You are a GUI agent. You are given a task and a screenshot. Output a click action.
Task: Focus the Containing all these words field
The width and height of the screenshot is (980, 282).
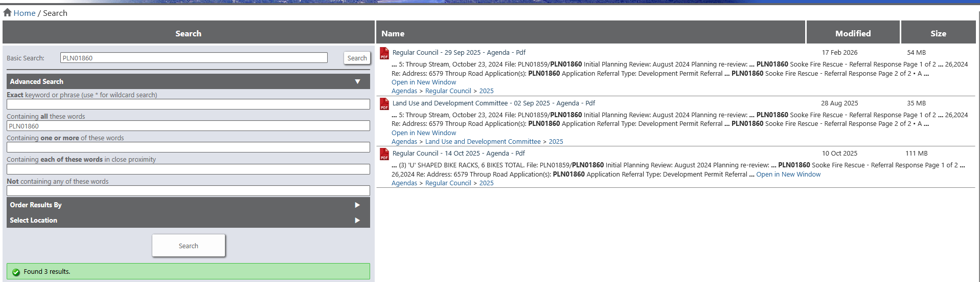tap(188, 126)
